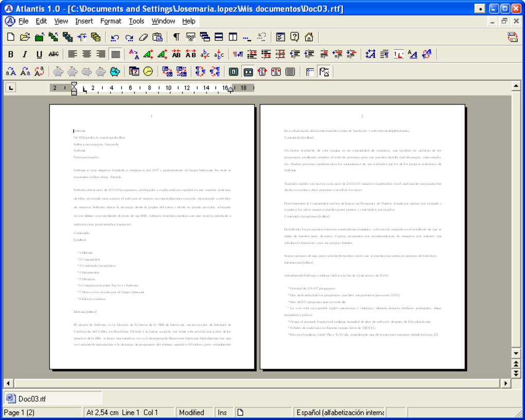This screenshot has width=525, height=420.
Task: Click the eraser icon in toolbar
Action: point(144,37)
